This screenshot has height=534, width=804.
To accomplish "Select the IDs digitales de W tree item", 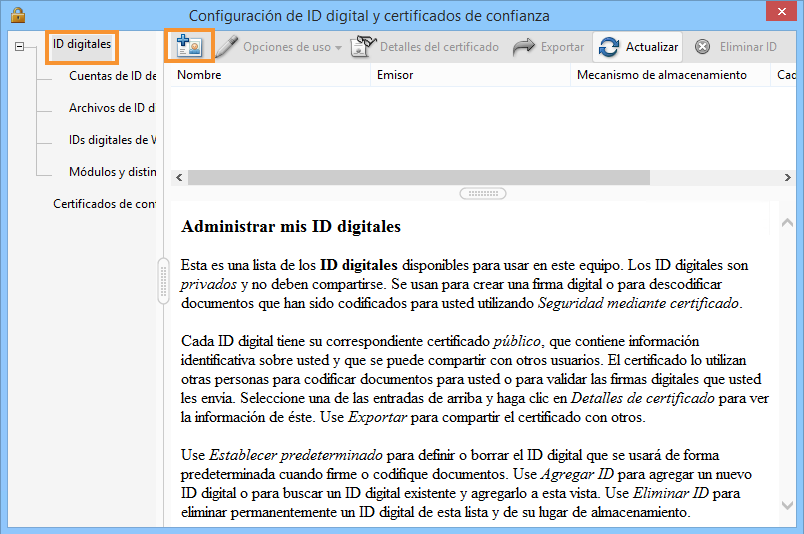I will [112, 140].
